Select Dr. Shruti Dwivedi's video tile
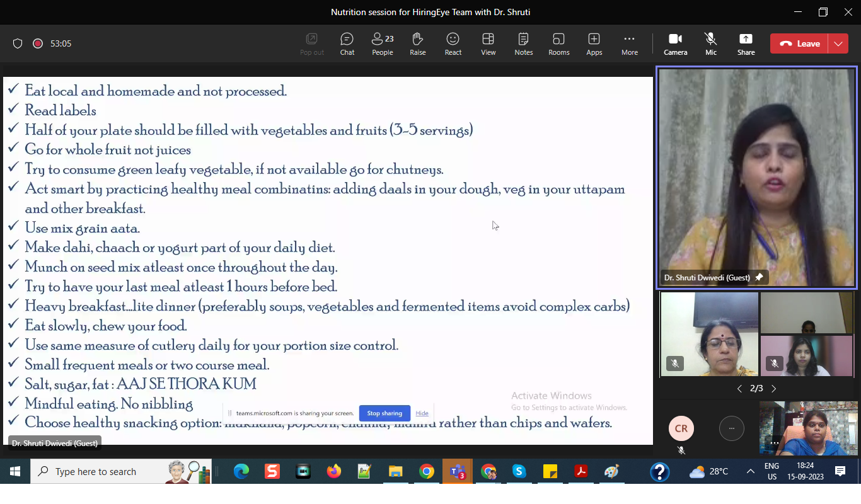861x504 pixels. pyautogui.click(x=756, y=178)
